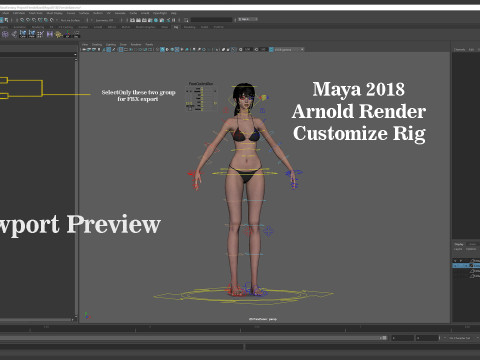Open Render Settings icon

150,20
